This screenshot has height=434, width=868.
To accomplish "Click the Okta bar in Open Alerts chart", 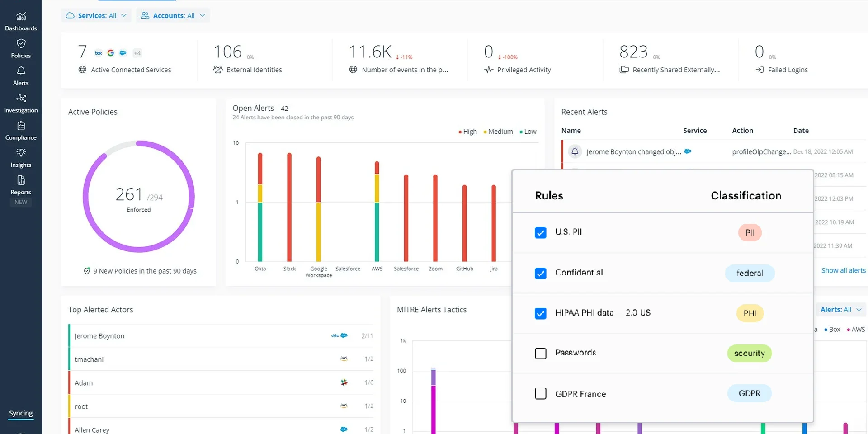I will pos(260,207).
